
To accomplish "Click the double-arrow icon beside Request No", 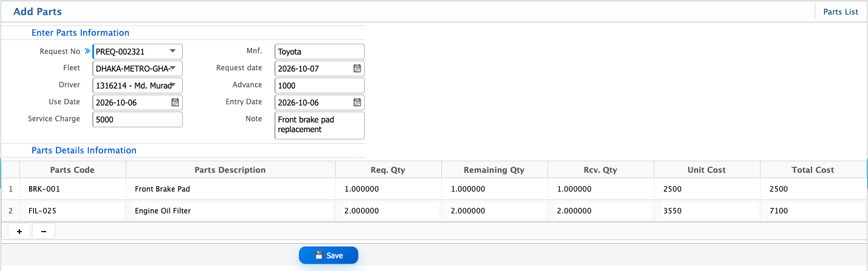I will click(87, 52).
